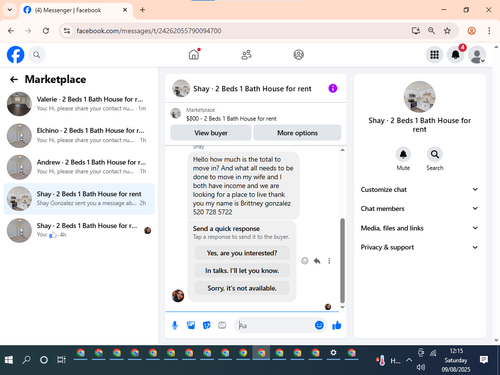
Task: Open Shay conversation sent 4h ago
Action: pos(79,230)
